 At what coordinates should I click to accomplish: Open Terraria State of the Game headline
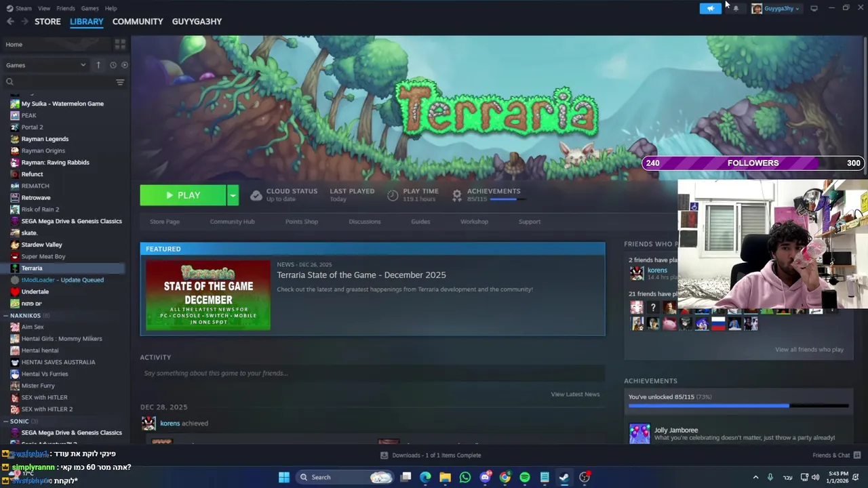[361, 274]
